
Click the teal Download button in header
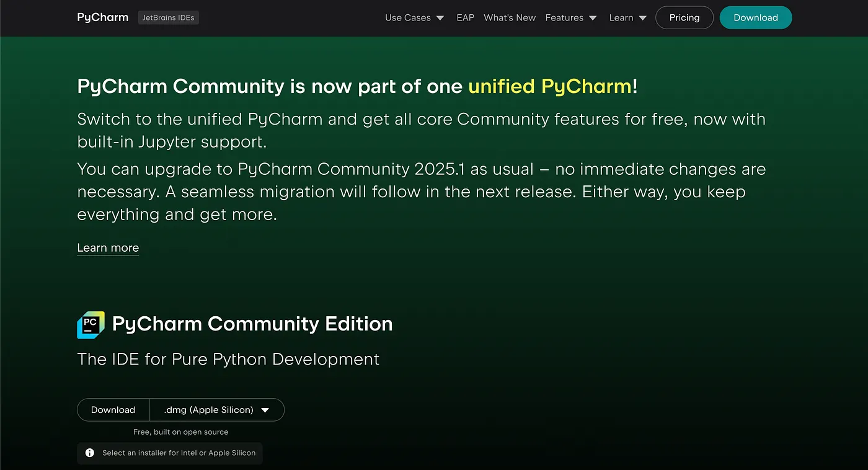(756, 18)
